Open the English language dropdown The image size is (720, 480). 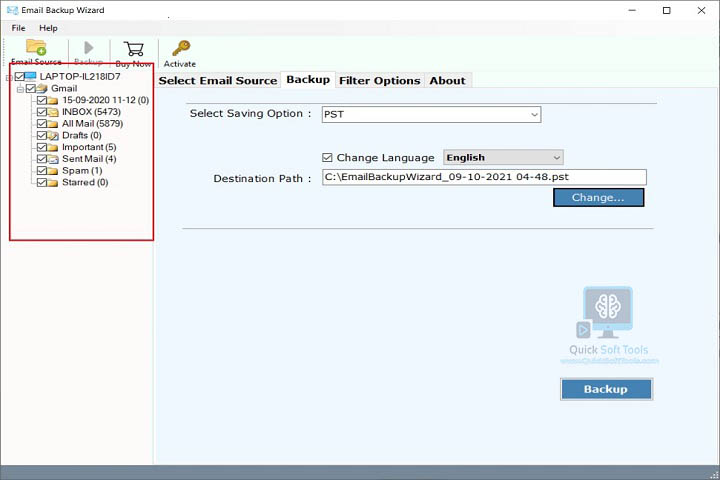[503, 158]
